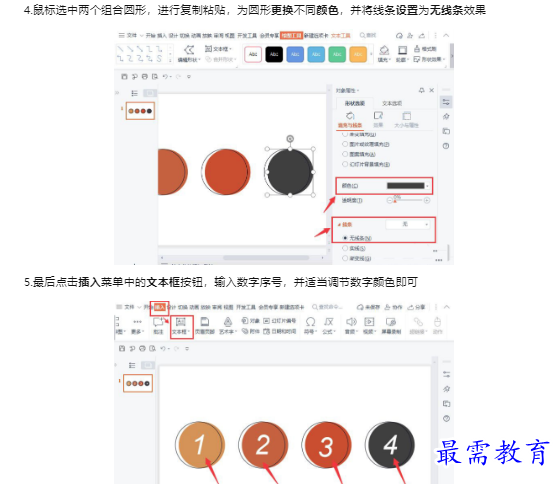Open Text Tools tab in upper ribbon
This screenshot has width=558, height=484.
click(x=341, y=35)
